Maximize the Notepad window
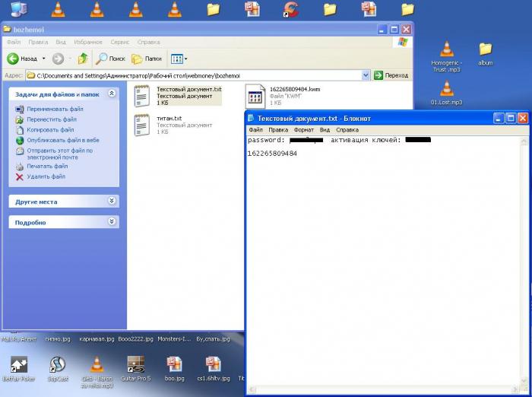 511,118
